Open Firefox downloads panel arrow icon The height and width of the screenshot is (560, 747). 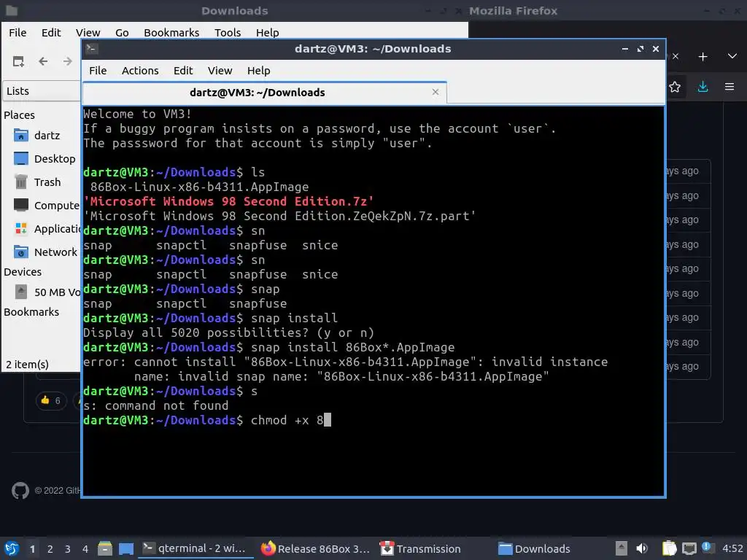[703, 87]
